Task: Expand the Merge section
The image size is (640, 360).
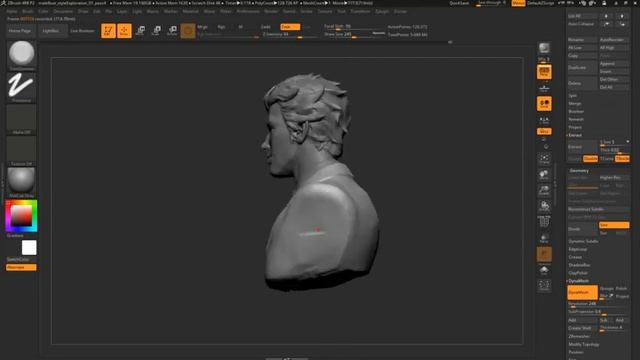Action: (x=575, y=104)
